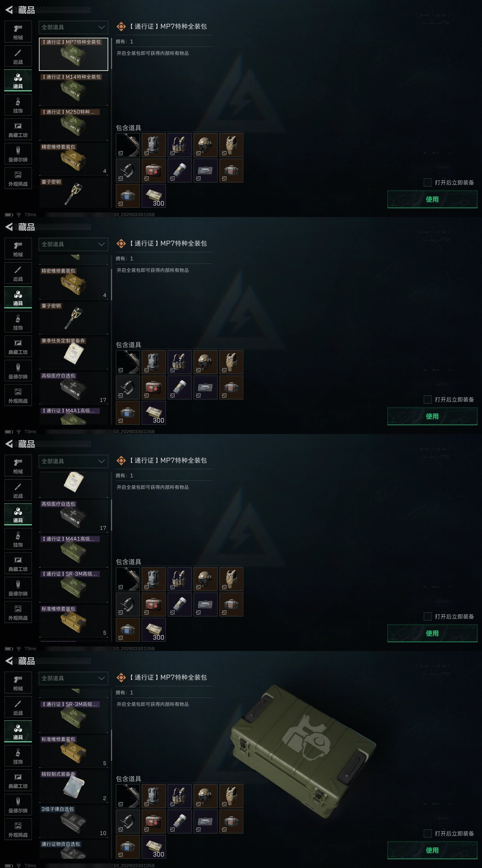Open the 【通行证】M14特种全装包 list entry
The image size is (482, 868).
pos(74,89)
